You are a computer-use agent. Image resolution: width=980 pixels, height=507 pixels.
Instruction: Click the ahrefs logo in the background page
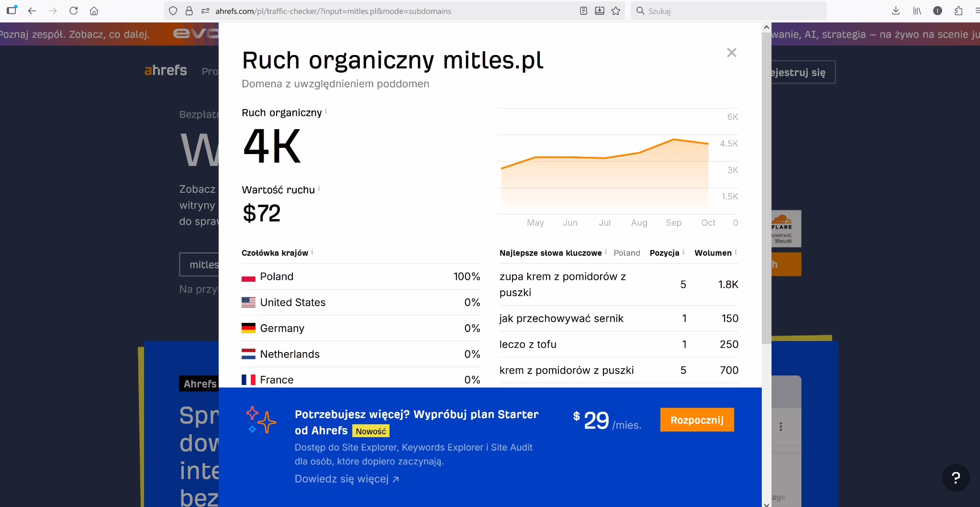tap(166, 70)
